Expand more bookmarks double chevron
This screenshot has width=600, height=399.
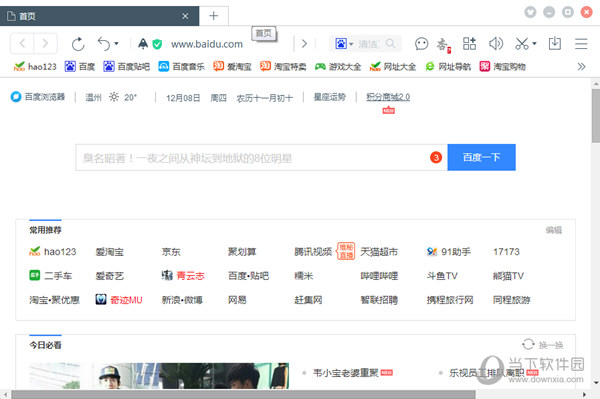(581, 67)
